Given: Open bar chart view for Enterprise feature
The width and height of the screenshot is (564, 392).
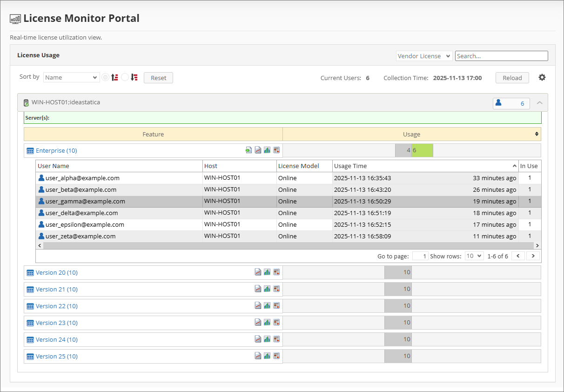Looking at the screenshot, I should [x=267, y=150].
